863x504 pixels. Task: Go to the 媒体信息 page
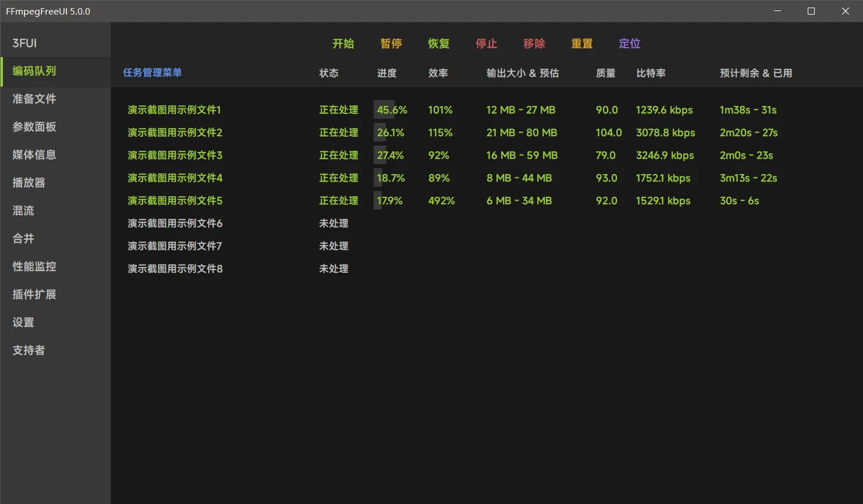[x=34, y=155]
